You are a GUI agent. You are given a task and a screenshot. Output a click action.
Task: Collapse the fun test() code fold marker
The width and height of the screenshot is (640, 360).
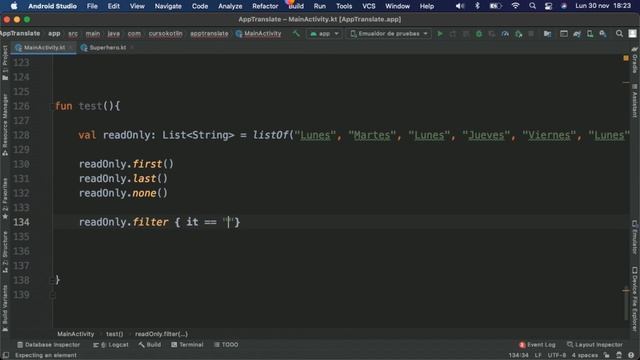click(x=52, y=106)
